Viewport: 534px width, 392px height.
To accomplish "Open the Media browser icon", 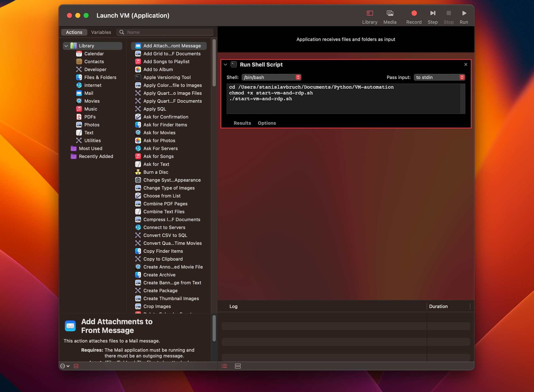I will (x=390, y=13).
